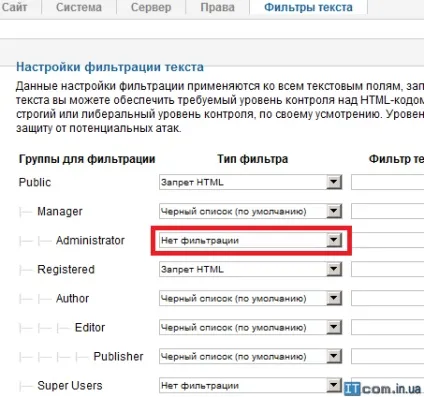Open the Publisher filter type dropdown
Image resolution: width=424 pixels, height=397 pixels.
pyautogui.click(x=251, y=356)
